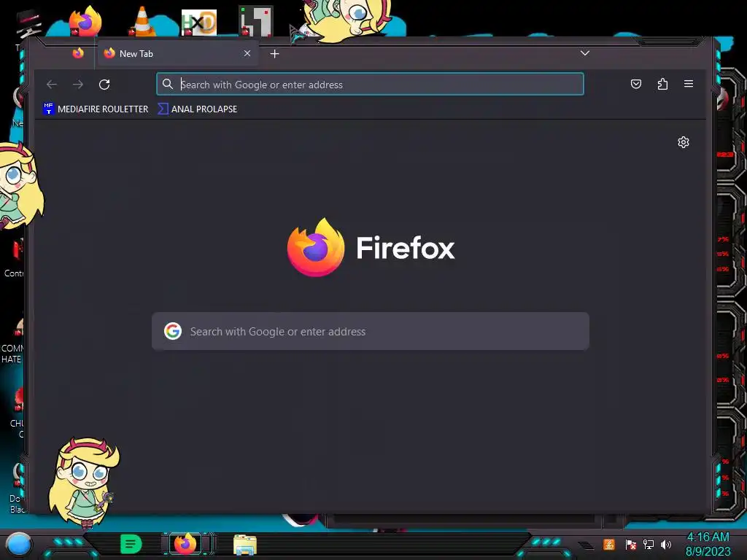Expand the list all tabs chevron
747x560 pixels.
(x=585, y=52)
